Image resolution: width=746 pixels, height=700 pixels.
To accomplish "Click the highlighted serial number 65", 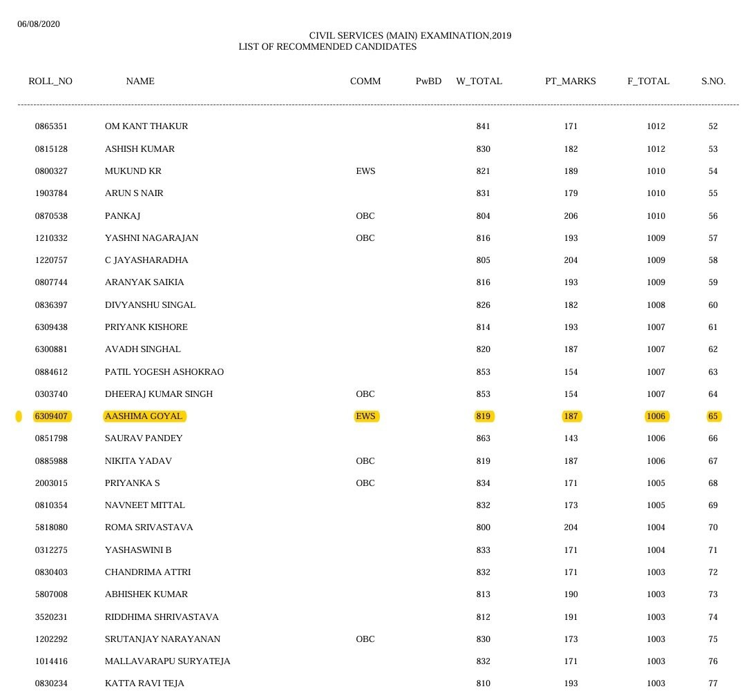I will (713, 416).
